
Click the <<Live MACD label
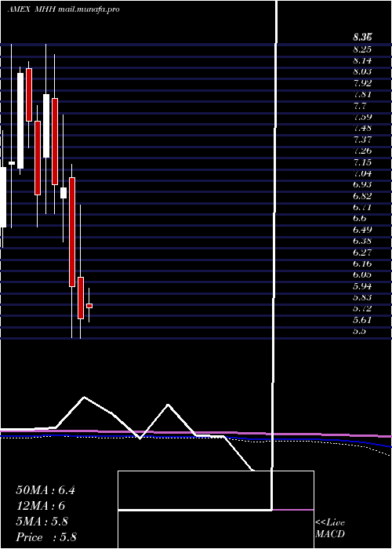(330, 529)
